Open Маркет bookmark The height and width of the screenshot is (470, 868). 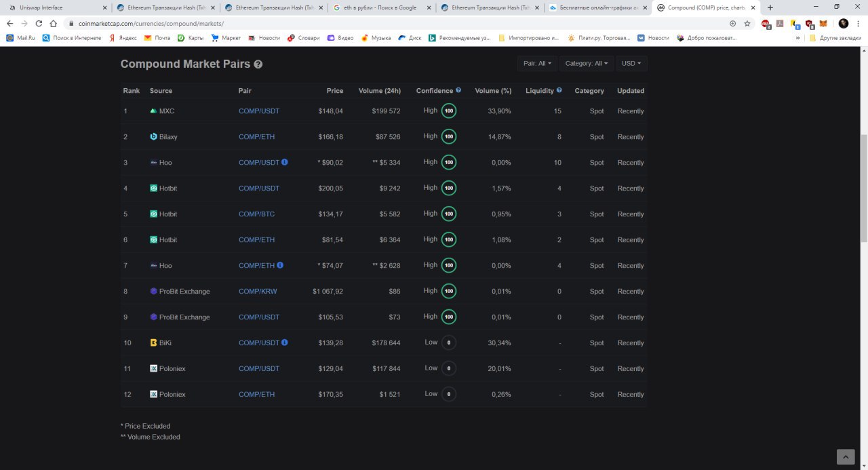[x=226, y=38]
